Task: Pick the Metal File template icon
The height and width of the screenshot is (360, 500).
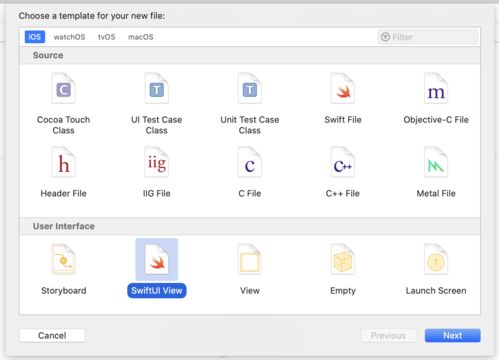Action: tap(436, 162)
